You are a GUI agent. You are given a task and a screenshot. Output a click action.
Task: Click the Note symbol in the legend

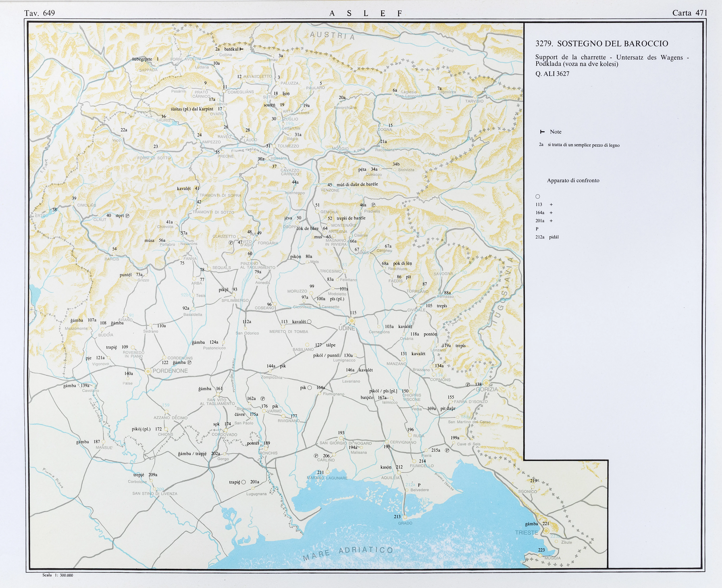542,132
